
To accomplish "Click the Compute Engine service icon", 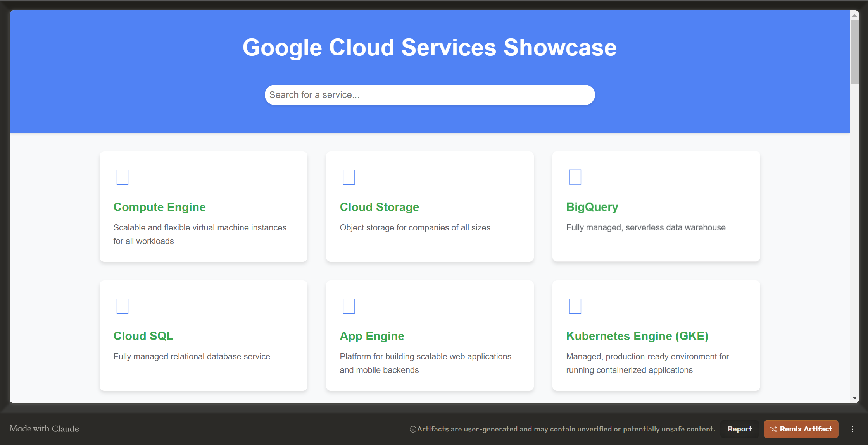I will pyautogui.click(x=122, y=177).
